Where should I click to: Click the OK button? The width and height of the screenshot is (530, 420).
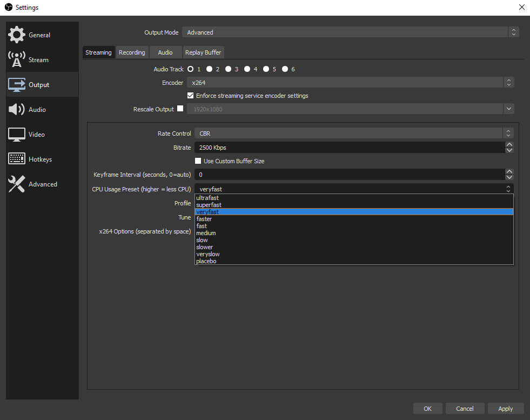pyautogui.click(x=427, y=409)
